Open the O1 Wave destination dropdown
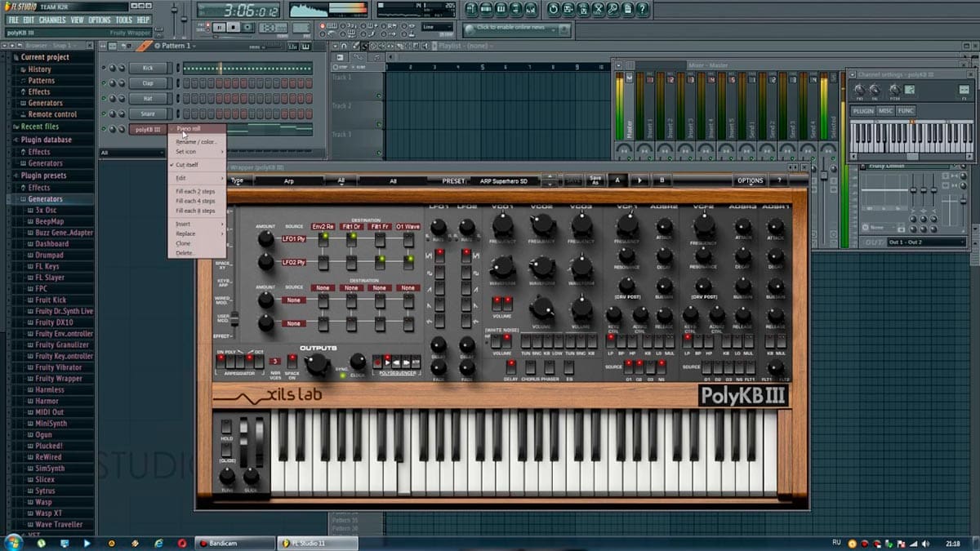980x551 pixels. coord(408,226)
